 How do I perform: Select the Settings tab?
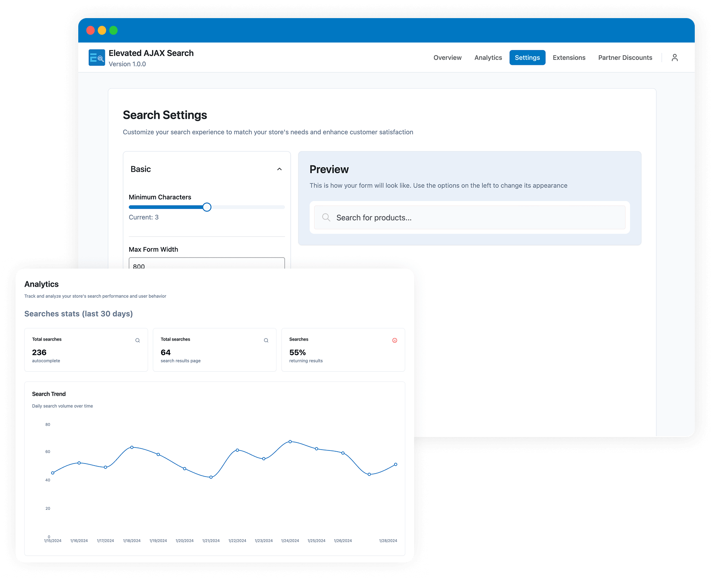coord(527,58)
